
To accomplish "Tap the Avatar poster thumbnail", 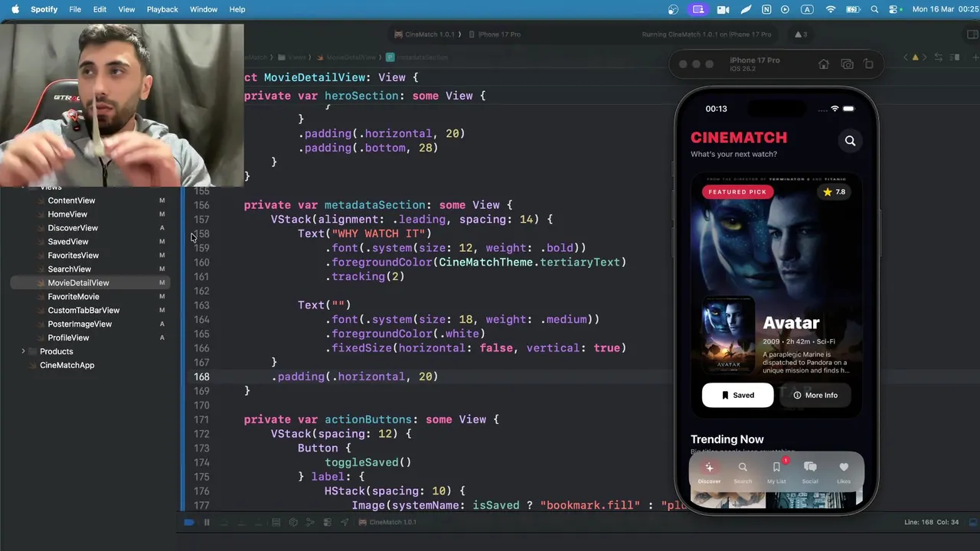I will (728, 335).
